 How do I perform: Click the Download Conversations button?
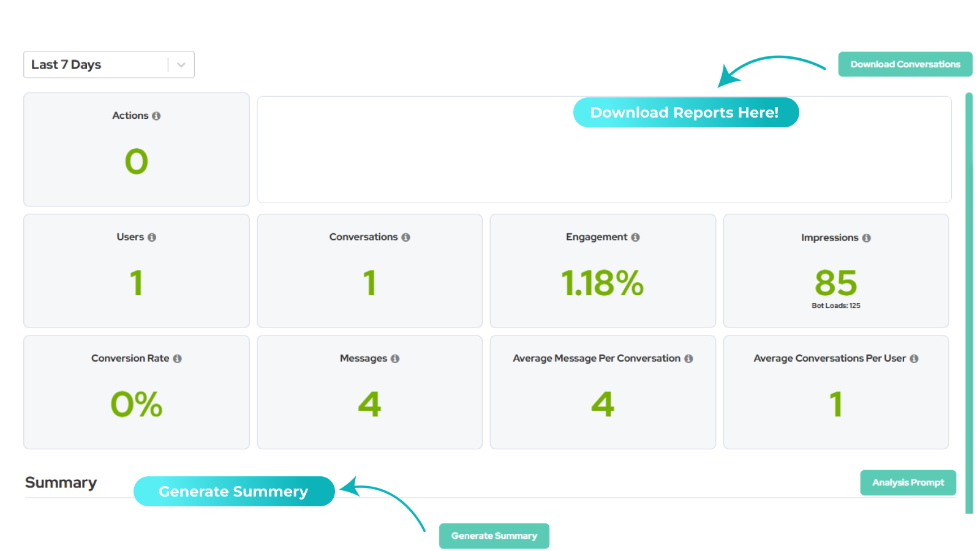pos(905,64)
